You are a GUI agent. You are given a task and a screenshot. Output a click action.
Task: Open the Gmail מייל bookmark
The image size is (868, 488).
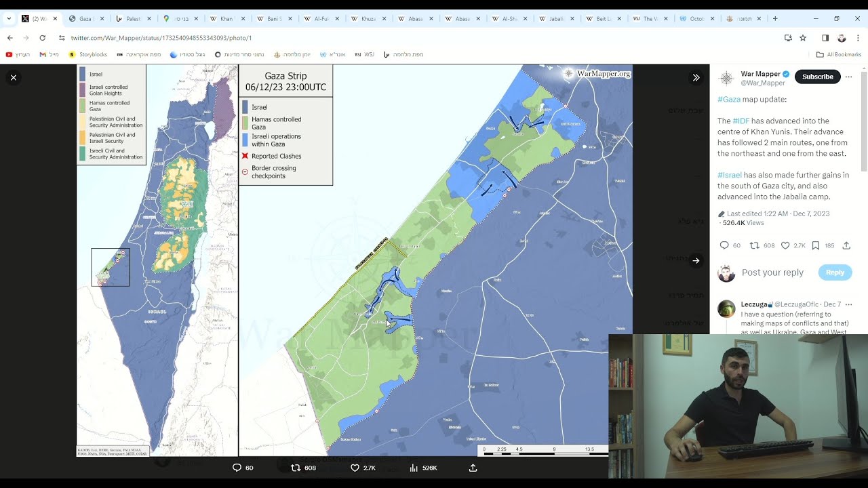(49, 54)
